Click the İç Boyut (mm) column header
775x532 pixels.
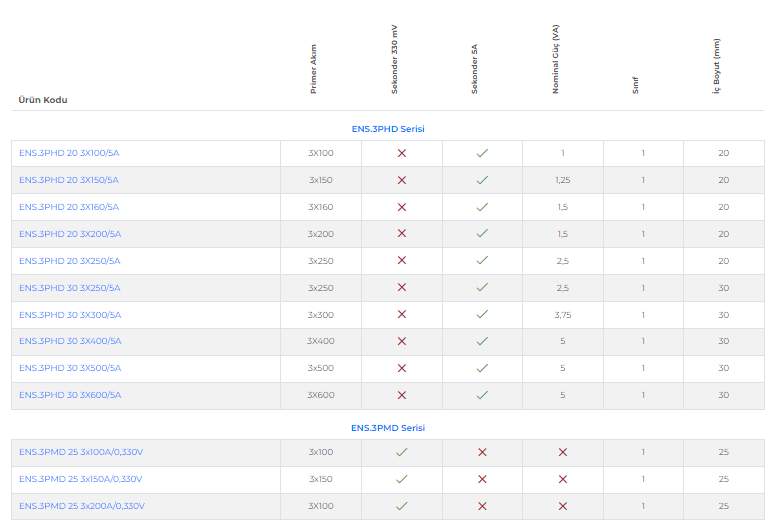716,67
